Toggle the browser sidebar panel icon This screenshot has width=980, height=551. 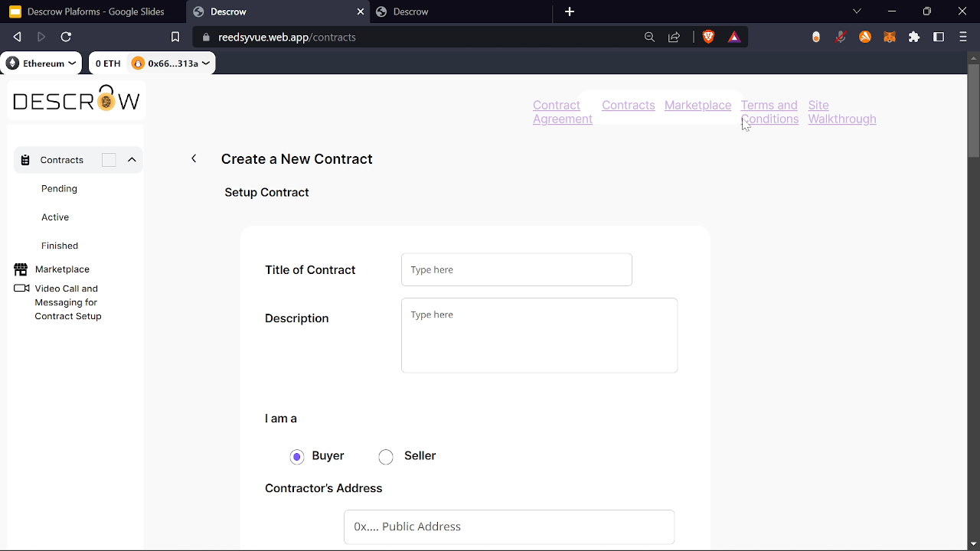[939, 37]
